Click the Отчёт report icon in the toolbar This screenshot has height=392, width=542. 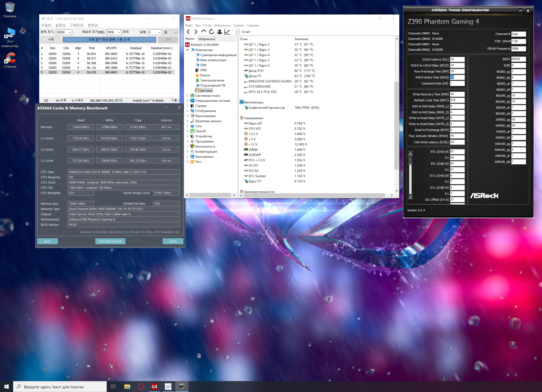(237, 32)
